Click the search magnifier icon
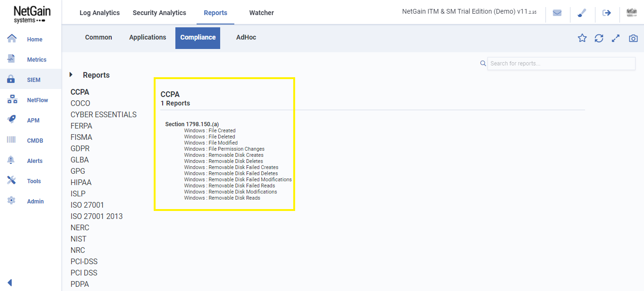The width and height of the screenshot is (644, 291). point(483,63)
